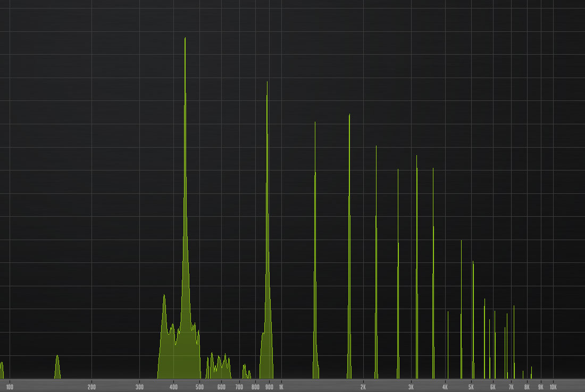Viewport: 585px width, 392px height.
Task: Select the 4K frequency axis label
Action: point(445,387)
